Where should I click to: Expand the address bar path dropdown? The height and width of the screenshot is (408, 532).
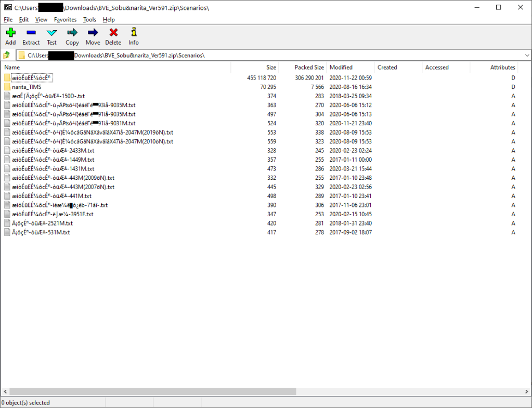527,55
